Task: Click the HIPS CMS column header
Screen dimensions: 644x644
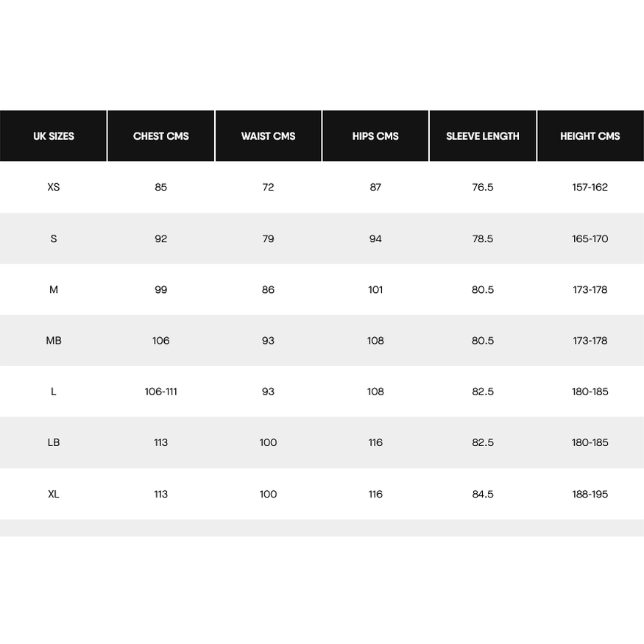Action: coord(375,136)
